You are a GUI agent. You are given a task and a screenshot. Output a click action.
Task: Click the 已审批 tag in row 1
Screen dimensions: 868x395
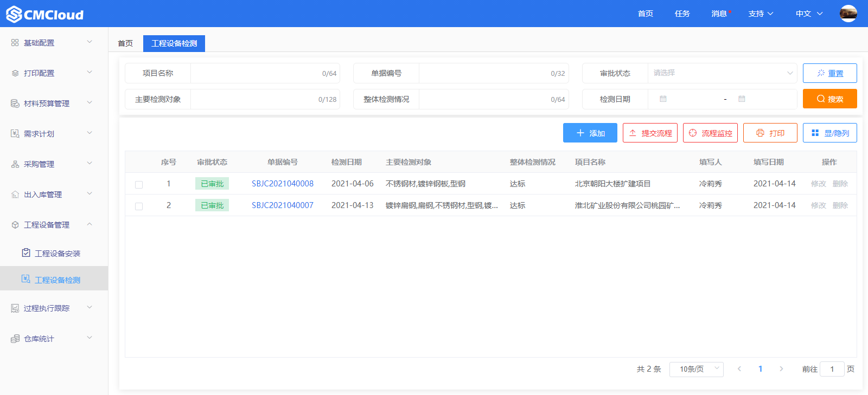(212, 184)
